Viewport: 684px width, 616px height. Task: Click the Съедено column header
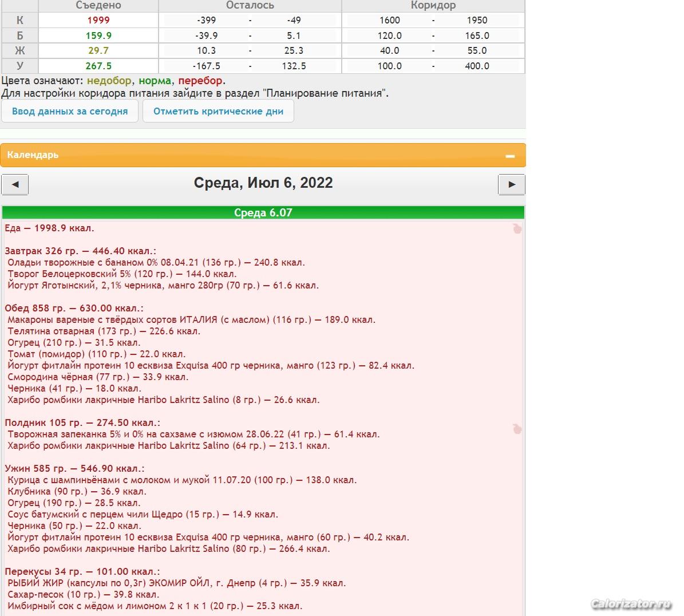pyautogui.click(x=98, y=5)
